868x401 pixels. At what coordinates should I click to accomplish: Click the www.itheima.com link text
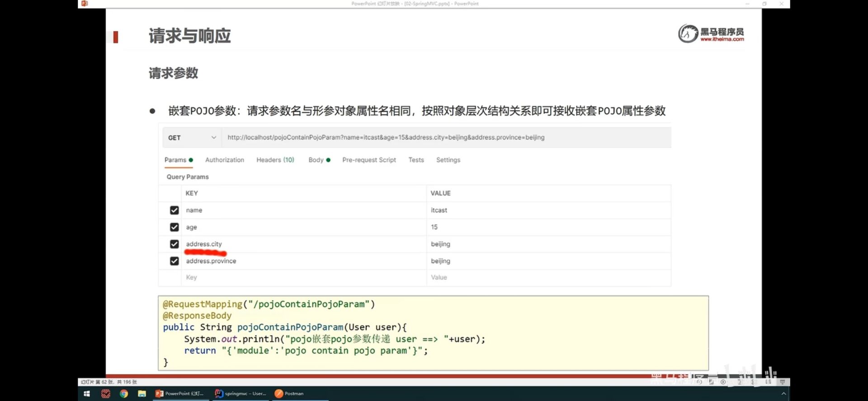click(x=722, y=39)
